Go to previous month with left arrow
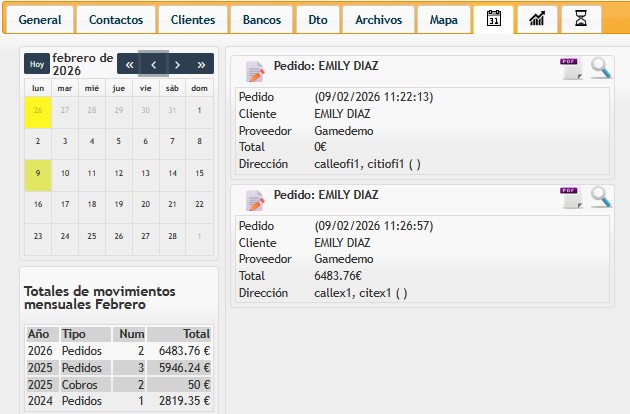630x414 pixels. (153, 64)
